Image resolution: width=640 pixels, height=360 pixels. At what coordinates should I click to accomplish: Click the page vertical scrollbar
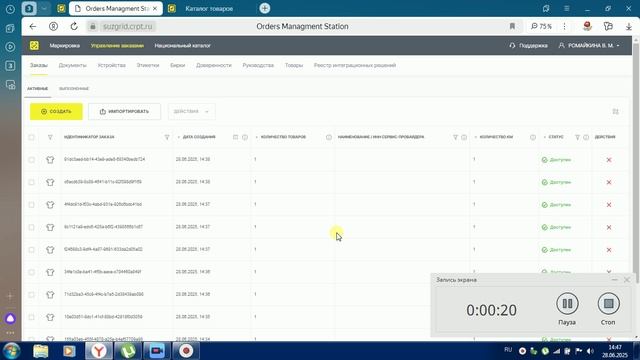tap(636, 163)
